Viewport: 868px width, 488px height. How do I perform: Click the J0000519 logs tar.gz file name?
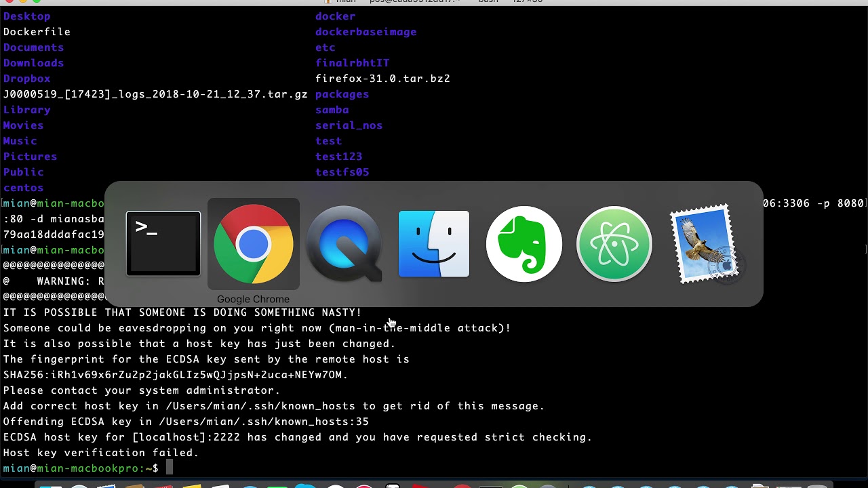click(x=155, y=94)
